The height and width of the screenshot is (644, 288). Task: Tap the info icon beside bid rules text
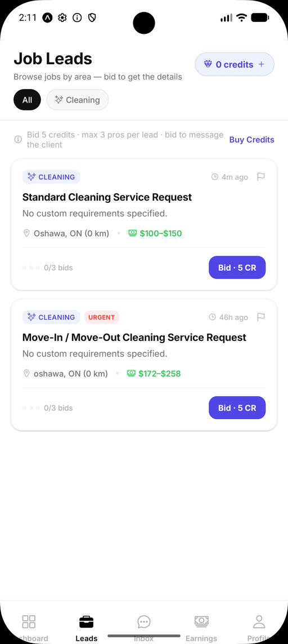[18, 140]
